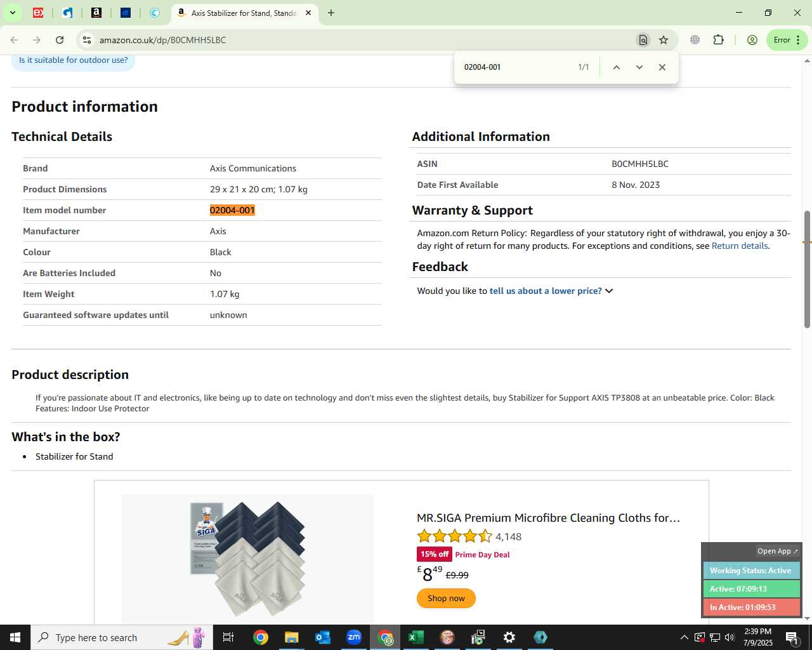Image resolution: width=812 pixels, height=650 pixels.
Task: Click the Active: 07:09:13 timer
Action: click(x=751, y=588)
